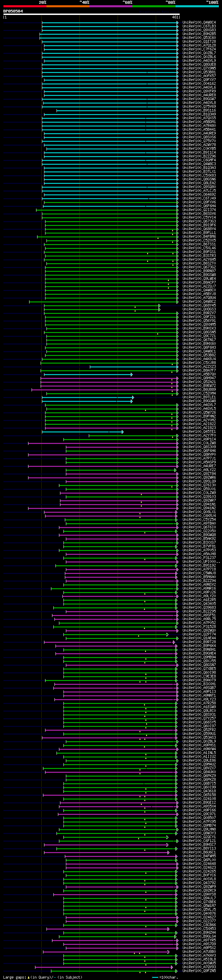Click the UniRef100_A2ZXZ3 label

[199, 366]
